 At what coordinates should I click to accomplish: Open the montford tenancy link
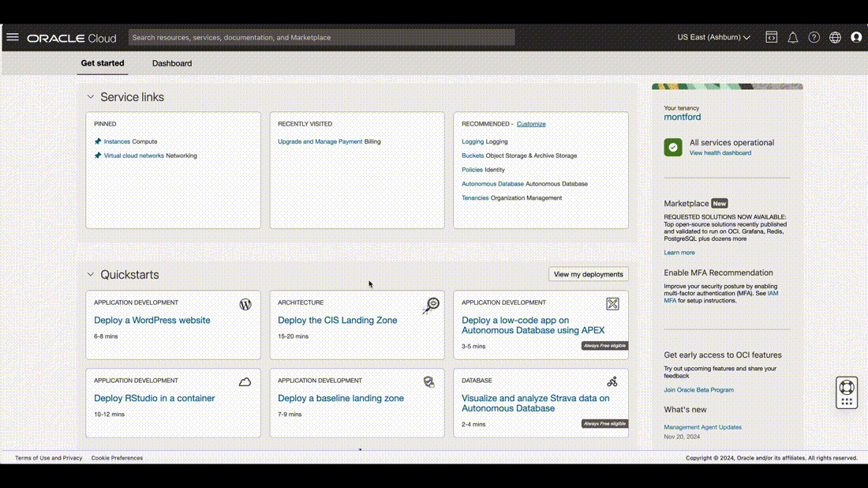pyautogui.click(x=682, y=117)
